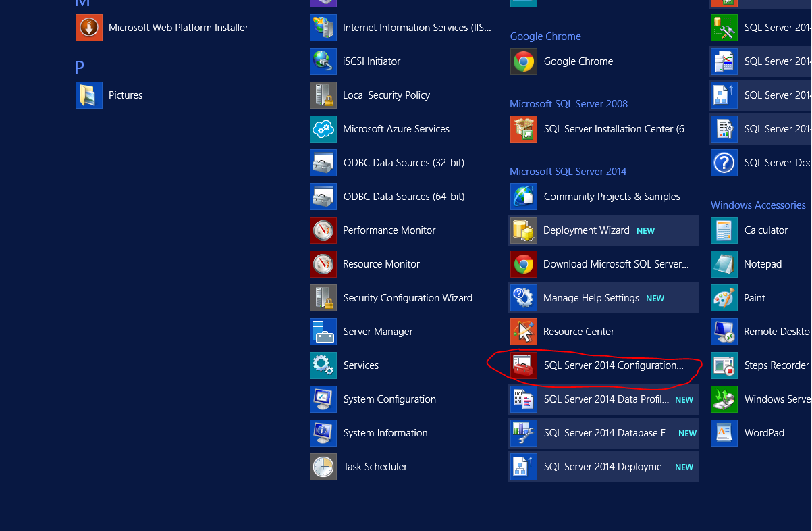Open the Calculator app icon
The image size is (812, 531).
tap(724, 230)
